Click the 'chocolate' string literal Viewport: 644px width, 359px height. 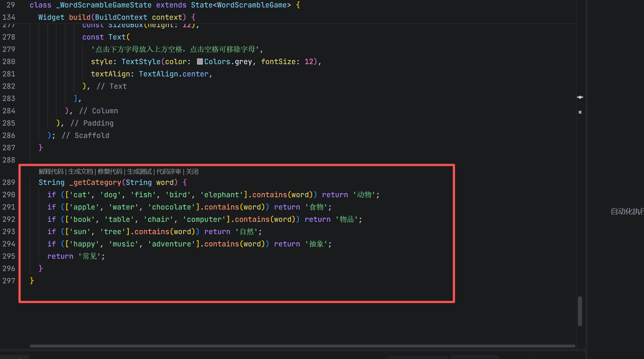(x=171, y=207)
